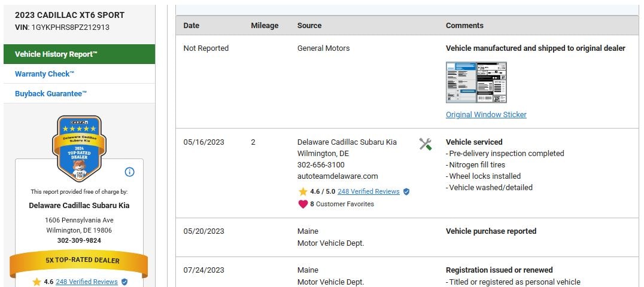The image size is (644, 287).
Task: Click the pink heart Customer Favorites icon
Action: (x=303, y=204)
